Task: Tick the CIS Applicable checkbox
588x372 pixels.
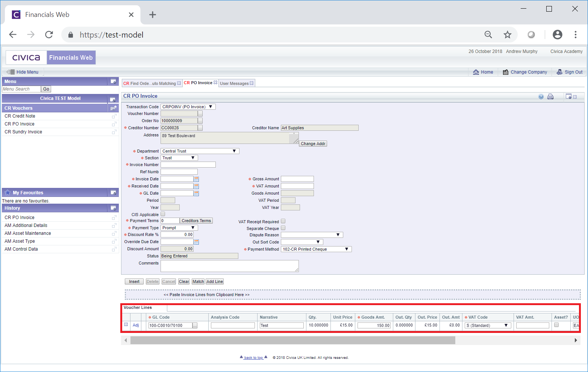Action: pyautogui.click(x=163, y=214)
